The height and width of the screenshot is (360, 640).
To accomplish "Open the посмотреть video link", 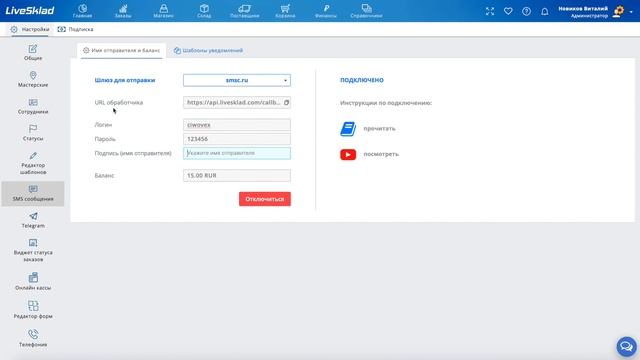I will [381, 154].
